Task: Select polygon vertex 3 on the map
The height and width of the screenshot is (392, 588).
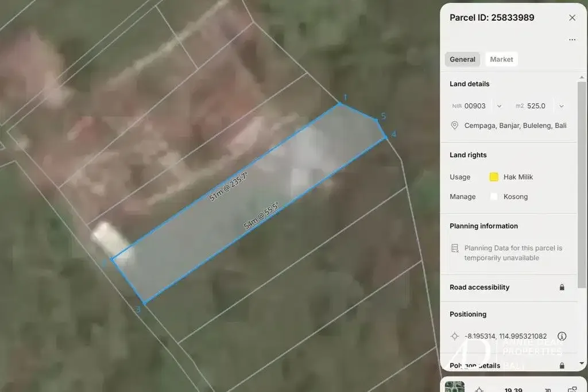Action: pyautogui.click(x=144, y=302)
